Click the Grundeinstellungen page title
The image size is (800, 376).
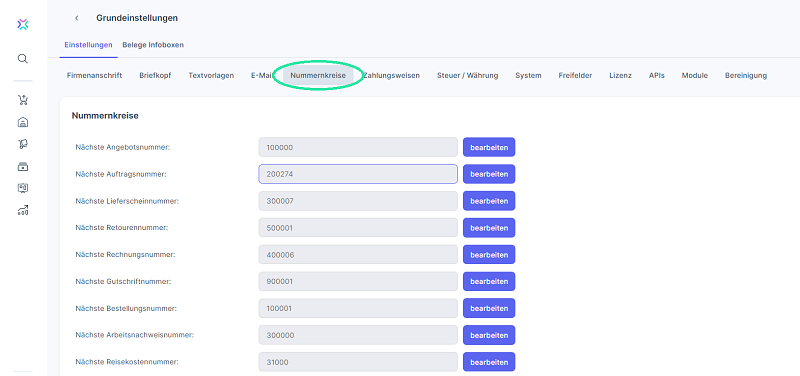tap(137, 18)
